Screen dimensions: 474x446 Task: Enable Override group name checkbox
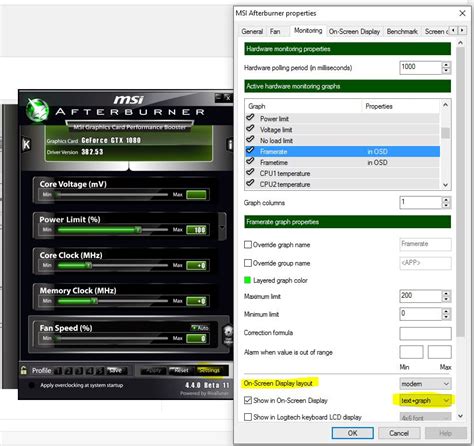[x=248, y=263]
